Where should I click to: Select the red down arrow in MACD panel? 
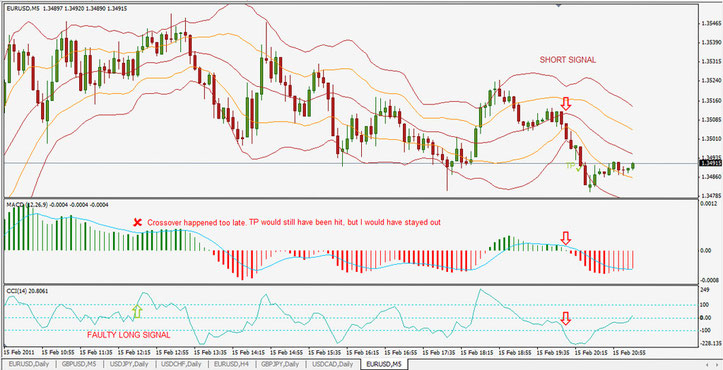(x=566, y=239)
